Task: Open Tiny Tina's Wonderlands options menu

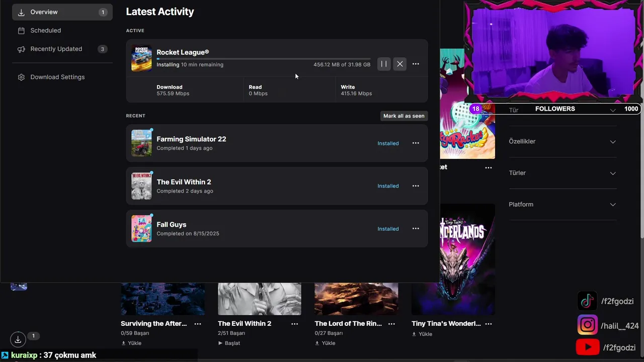Action: pyautogui.click(x=489, y=324)
